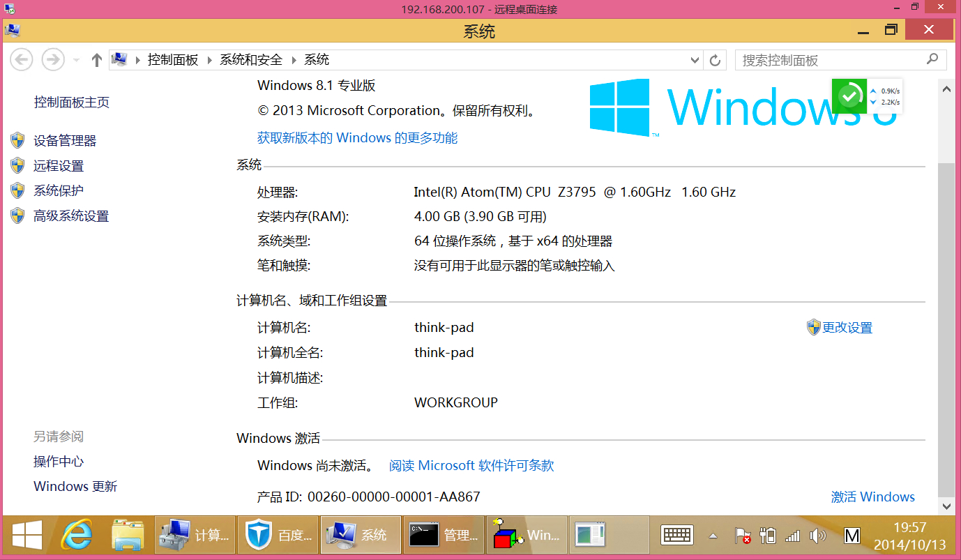Navigate to 系统和安全 in the breadcrumb

pos(251,60)
